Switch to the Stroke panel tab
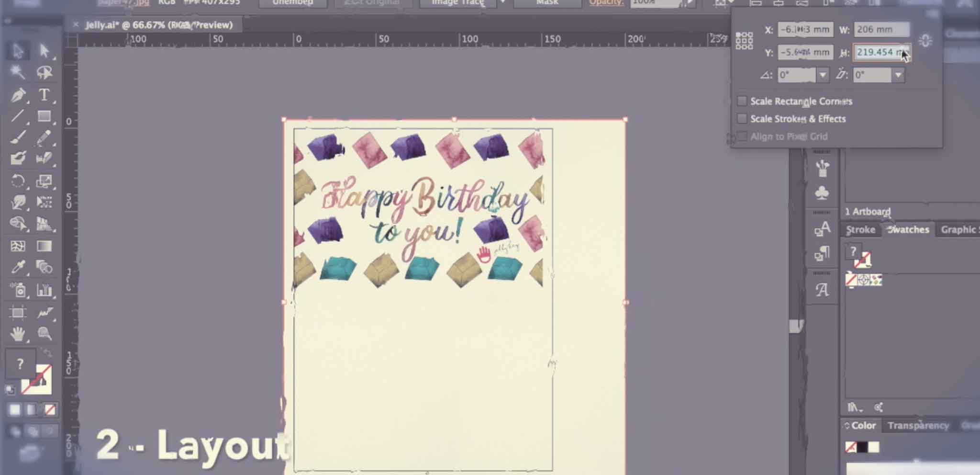 (x=860, y=230)
